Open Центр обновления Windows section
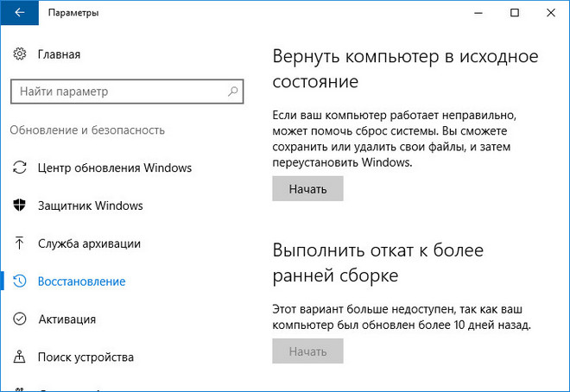This screenshot has width=570, height=392. click(x=115, y=168)
